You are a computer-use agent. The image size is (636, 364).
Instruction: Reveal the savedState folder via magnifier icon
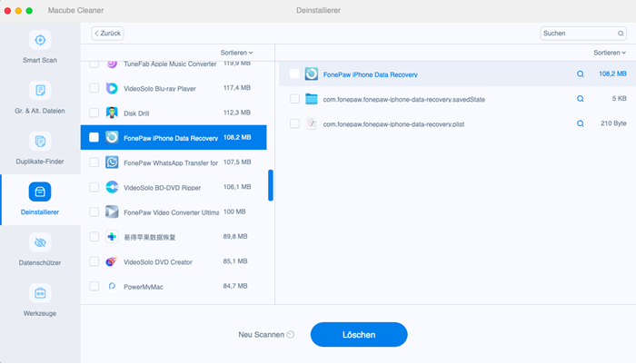click(581, 99)
